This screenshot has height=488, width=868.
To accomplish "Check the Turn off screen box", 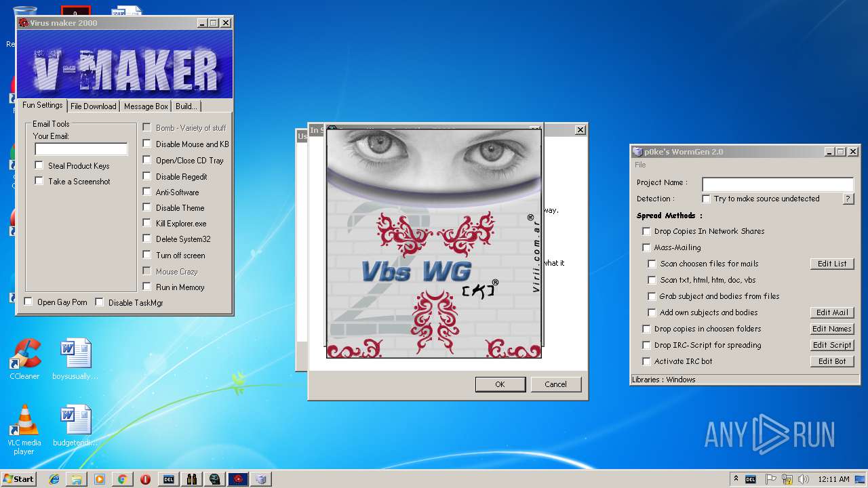I will (x=147, y=255).
